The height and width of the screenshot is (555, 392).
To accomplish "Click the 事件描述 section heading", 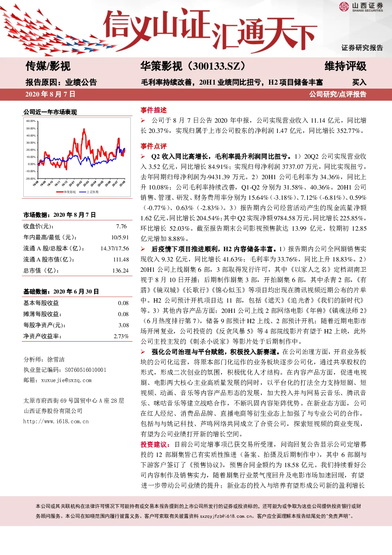I will coord(153,110).
